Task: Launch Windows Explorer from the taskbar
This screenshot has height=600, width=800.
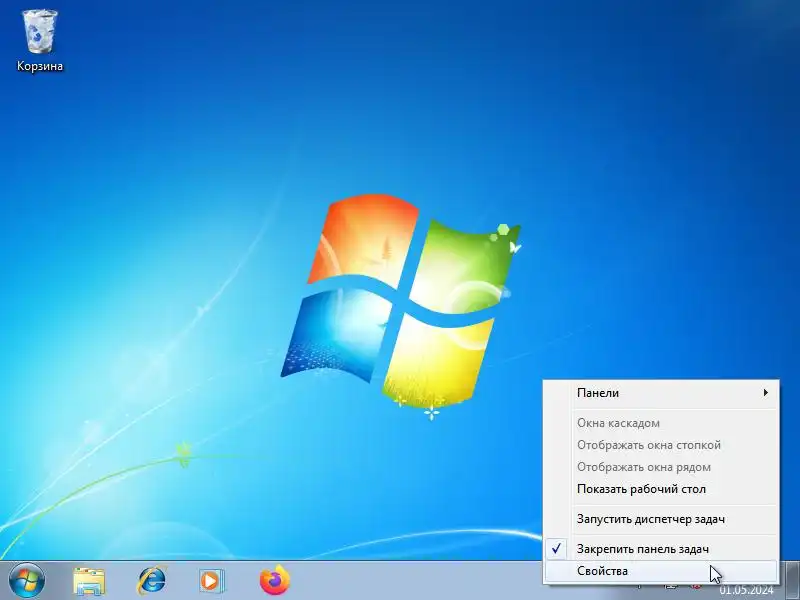Action: point(89,581)
